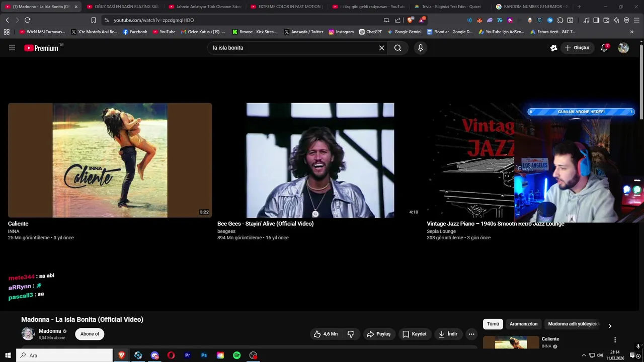Click the sparkle icon beside Oluştur
Screen dimensions: 644x362
coord(553,48)
